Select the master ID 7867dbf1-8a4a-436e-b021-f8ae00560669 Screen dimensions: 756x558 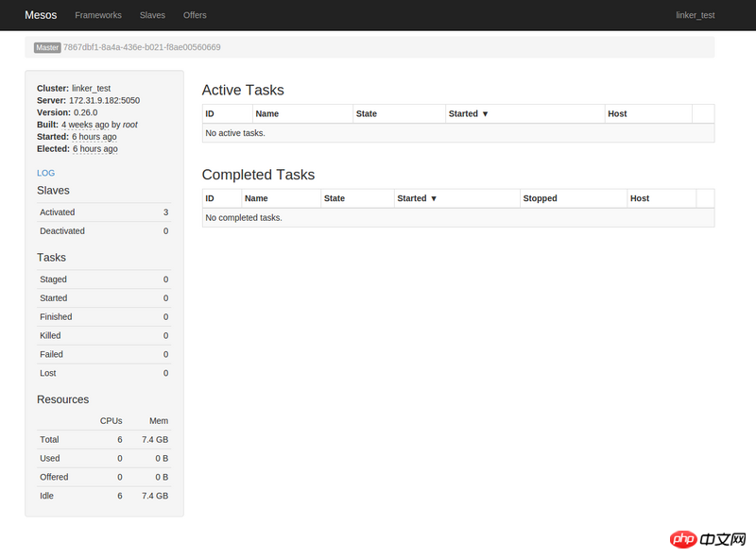(x=142, y=47)
